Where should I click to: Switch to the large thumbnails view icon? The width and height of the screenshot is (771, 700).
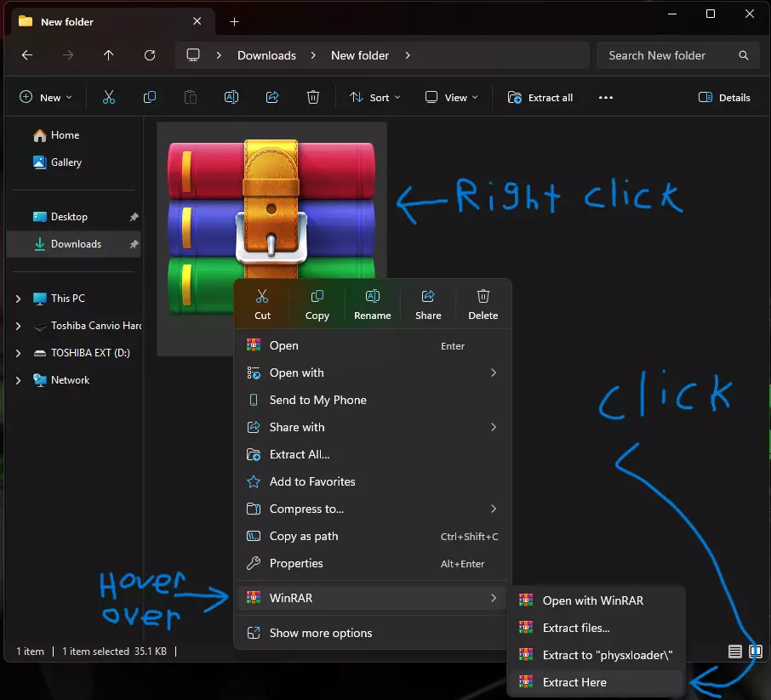pyautogui.click(x=756, y=652)
